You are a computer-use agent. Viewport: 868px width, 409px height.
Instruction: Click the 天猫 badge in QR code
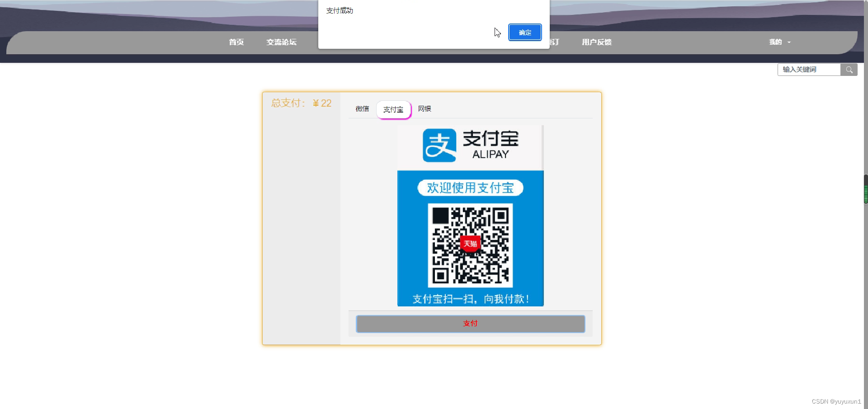pyautogui.click(x=470, y=244)
